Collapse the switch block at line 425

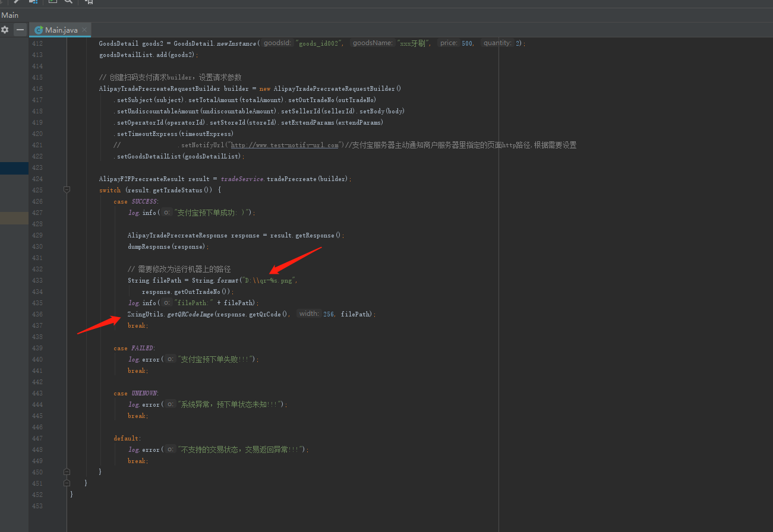67,190
